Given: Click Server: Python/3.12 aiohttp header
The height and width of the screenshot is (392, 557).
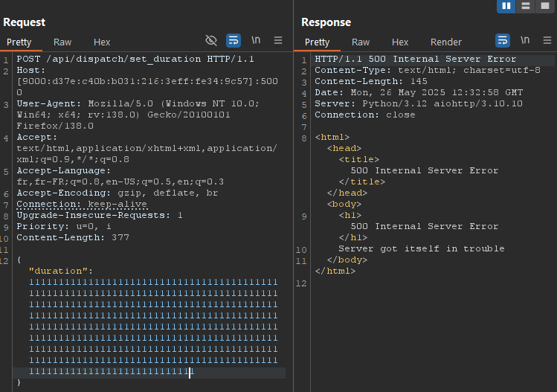Looking at the screenshot, I should click(419, 104).
